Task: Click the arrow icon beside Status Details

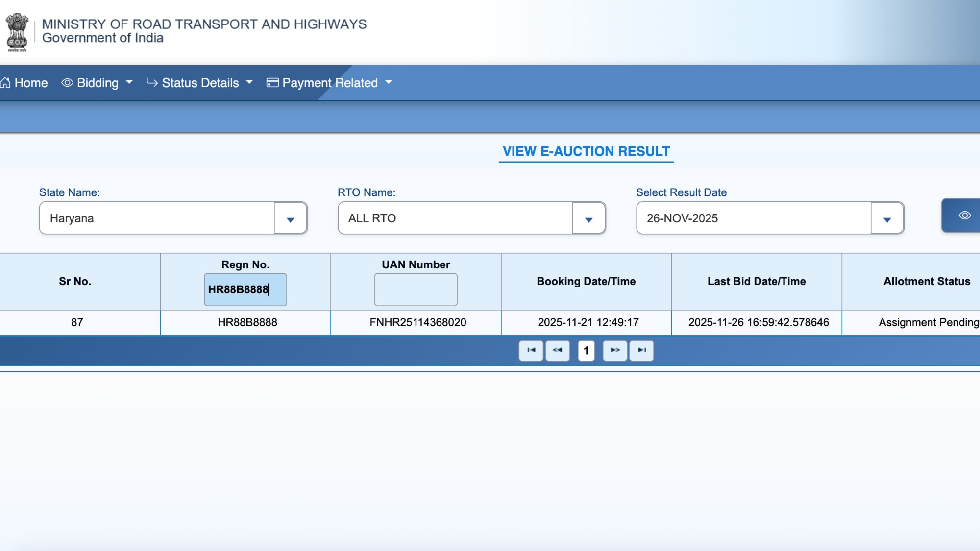Action: 152,82
